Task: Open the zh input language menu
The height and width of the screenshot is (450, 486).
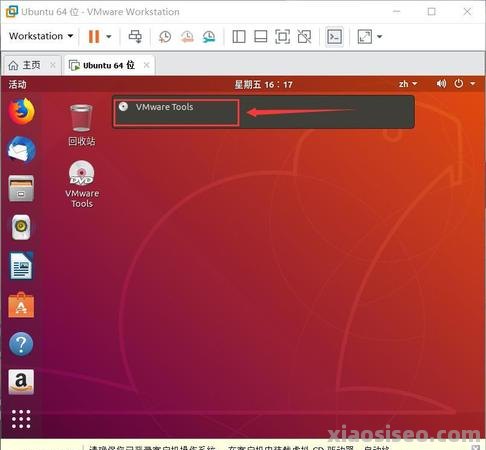Action: pos(408,84)
